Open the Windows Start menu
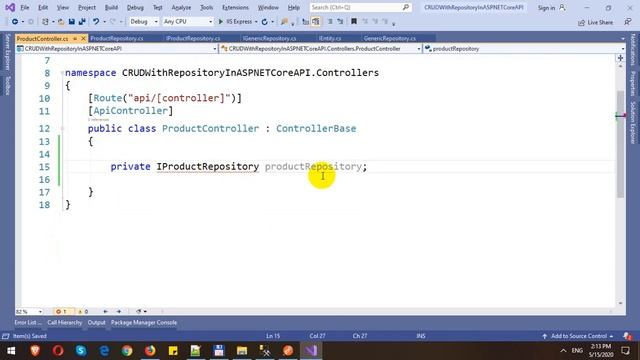This screenshot has height=360, width=640. [x=11, y=350]
